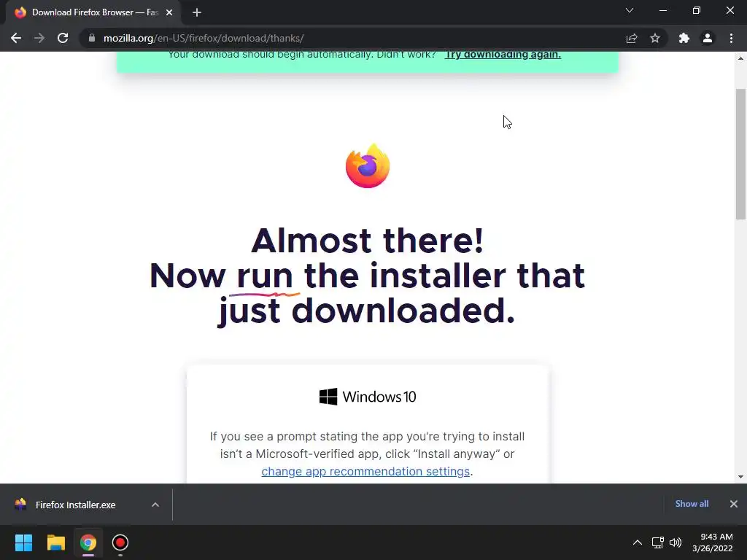The height and width of the screenshot is (560, 747).
Task: Open Chrome's three-dot menu
Action: click(x=731, y=38)
